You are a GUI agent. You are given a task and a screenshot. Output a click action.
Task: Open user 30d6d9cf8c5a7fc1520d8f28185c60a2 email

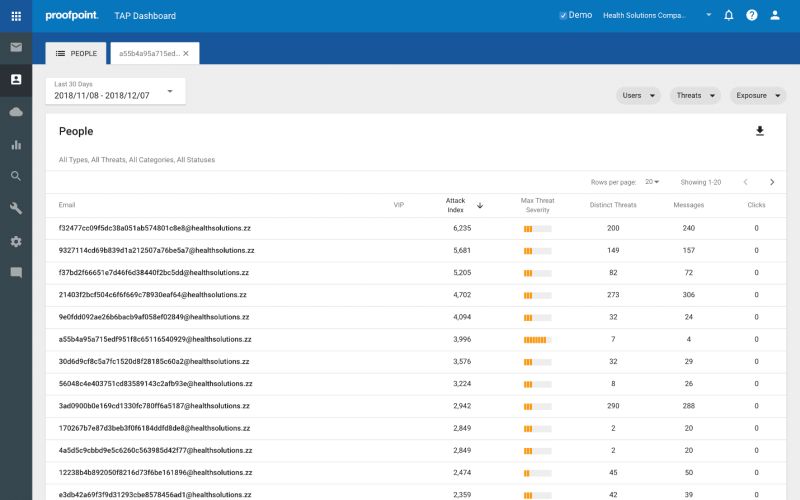(x=154, y=361)
